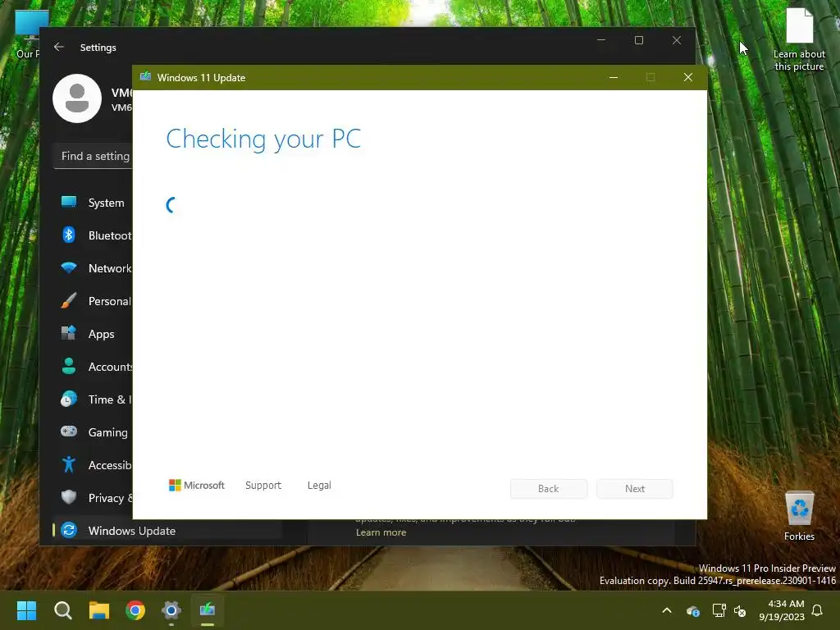This screenshot has height=630, width=840.
Task: Launch Google Chrome from taskbar
Action: click(135, 610)
